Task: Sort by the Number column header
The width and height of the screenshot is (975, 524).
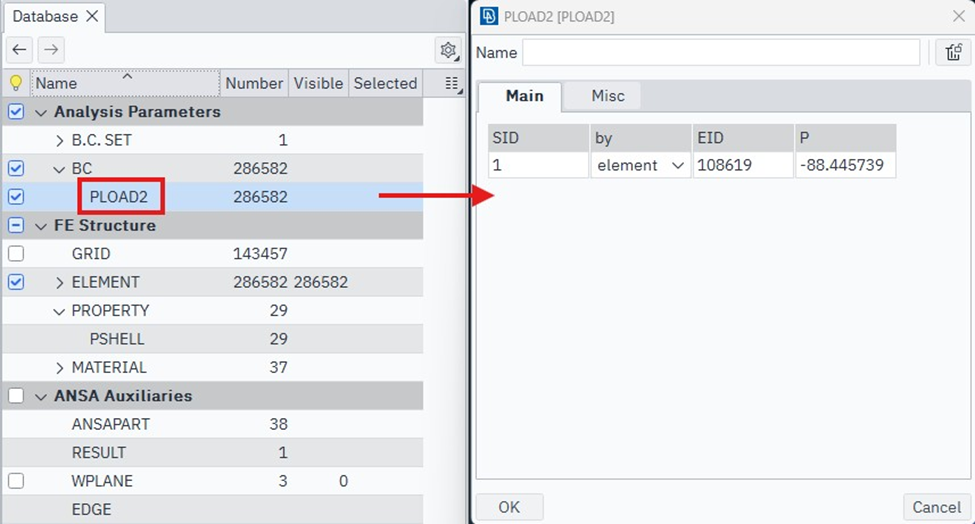Action: point(254,83)
